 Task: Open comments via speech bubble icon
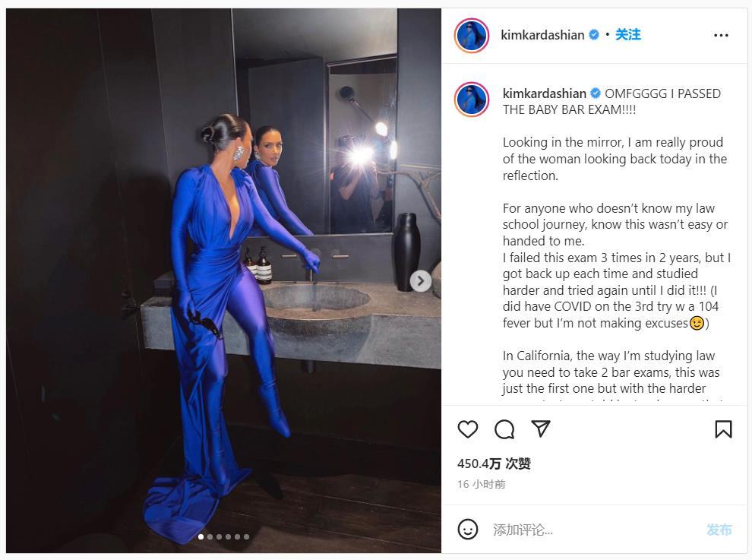[x=504, y=429]
